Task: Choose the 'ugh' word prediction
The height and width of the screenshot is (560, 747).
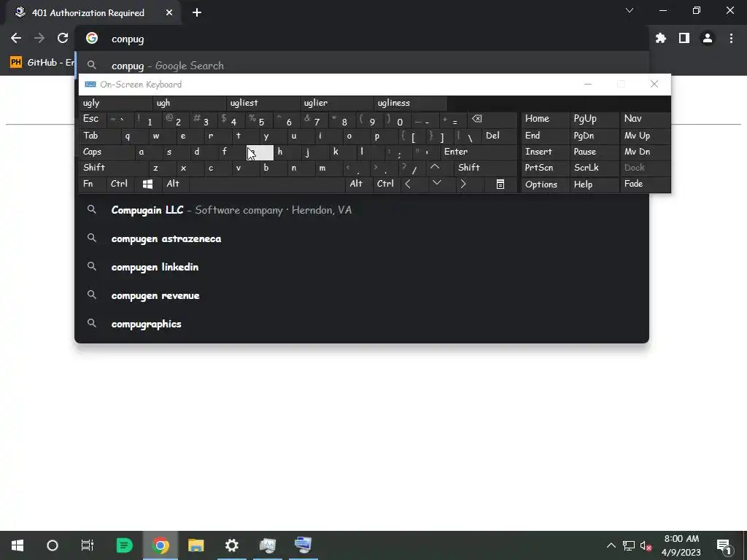Action: pos(189,103)
